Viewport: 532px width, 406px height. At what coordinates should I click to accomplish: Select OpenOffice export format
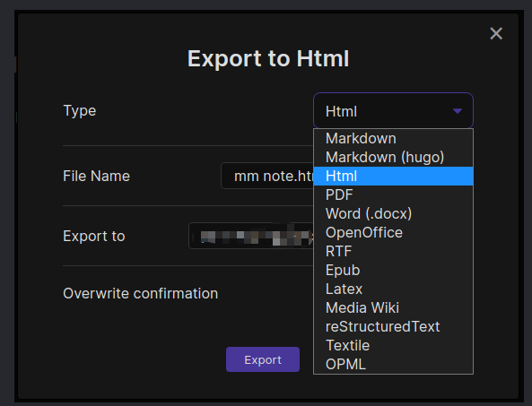[393, 232]
